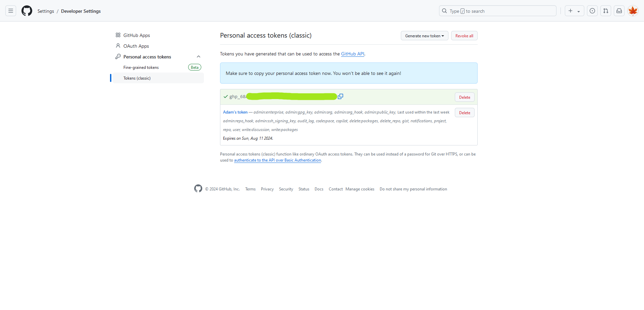This screenshot has height=310, width=644.
Task: Delete the newly generated ghp token
Action: [465, 97]
